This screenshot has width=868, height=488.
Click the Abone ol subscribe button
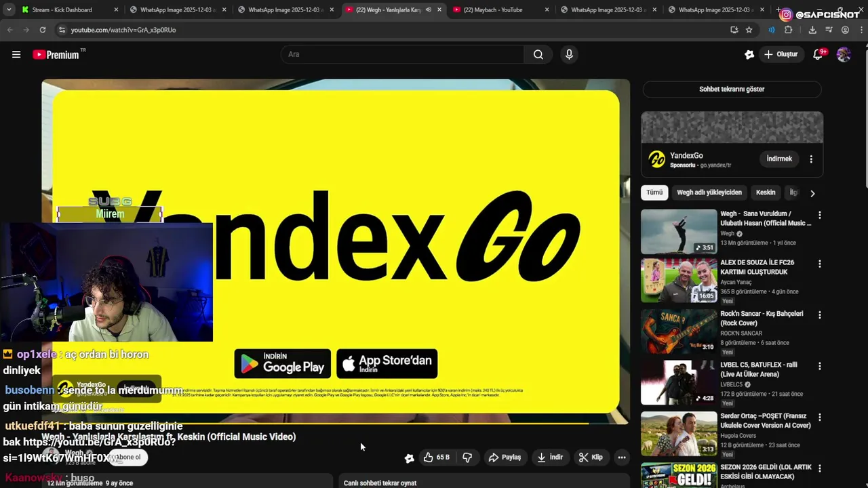[x=127, y=457]
